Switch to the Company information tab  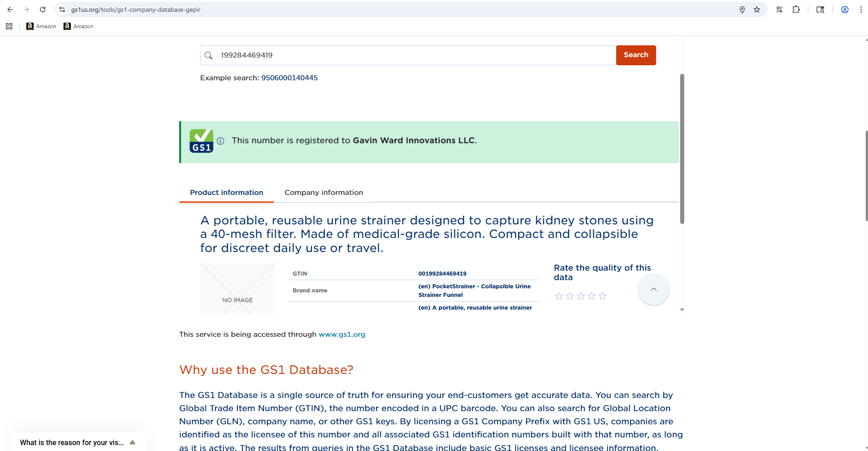[324, 193]
